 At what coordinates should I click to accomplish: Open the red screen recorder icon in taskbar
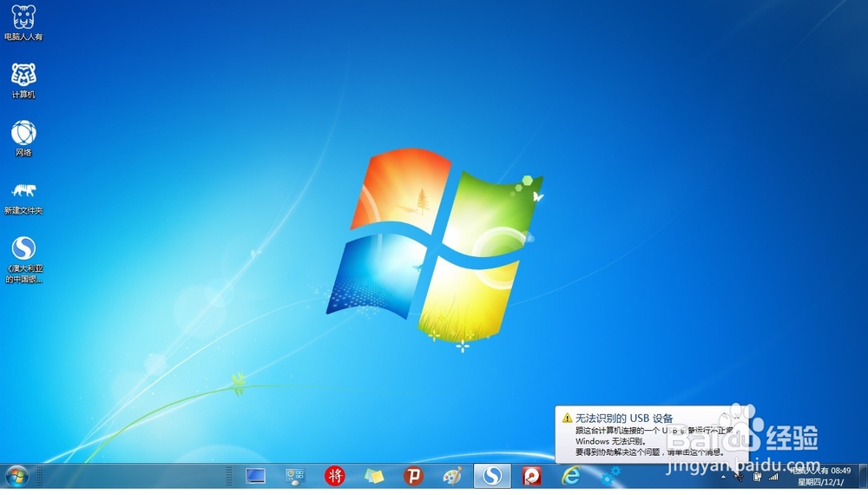coord(531,476)
